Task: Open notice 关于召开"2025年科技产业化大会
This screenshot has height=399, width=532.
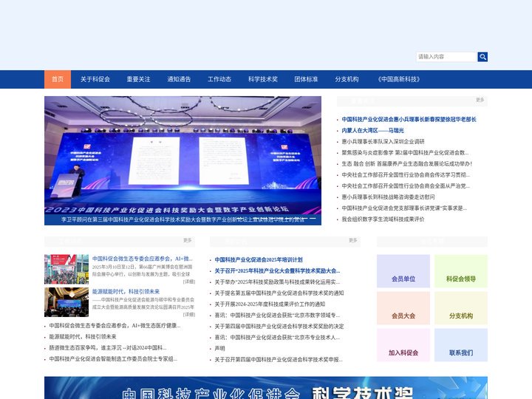Action: pos(277,271)
